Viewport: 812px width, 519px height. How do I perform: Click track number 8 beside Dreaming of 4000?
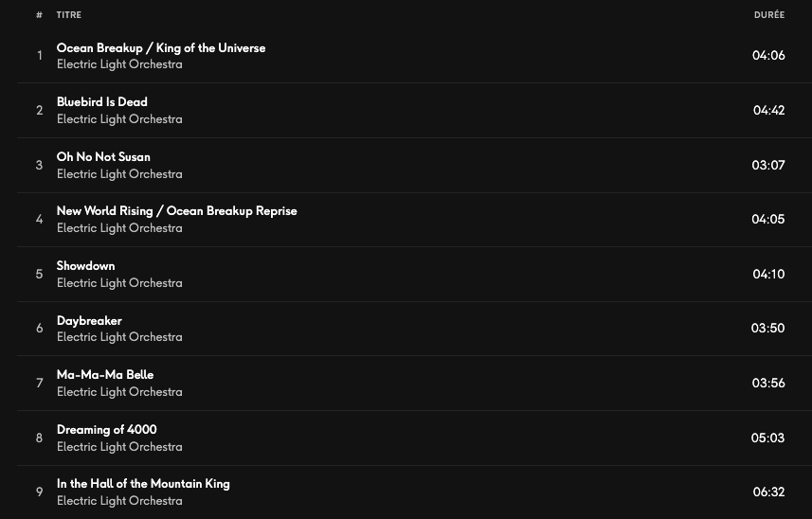[40, 438]
